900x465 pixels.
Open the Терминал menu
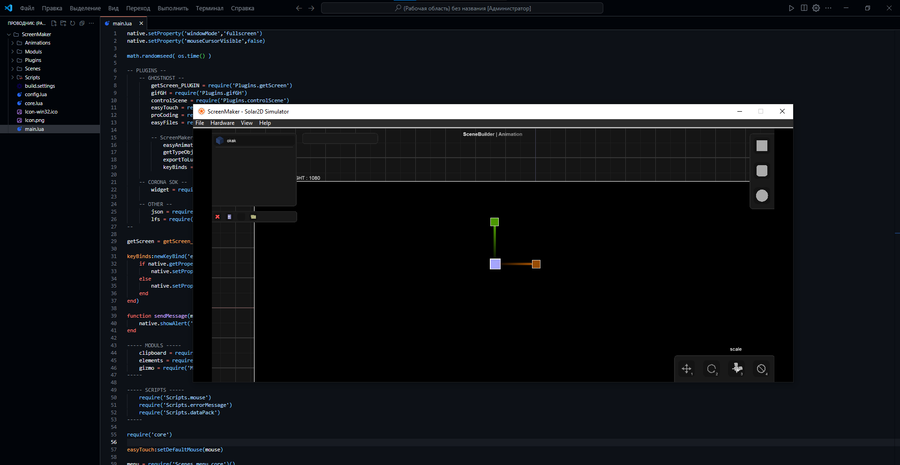[x=210, y=9]
